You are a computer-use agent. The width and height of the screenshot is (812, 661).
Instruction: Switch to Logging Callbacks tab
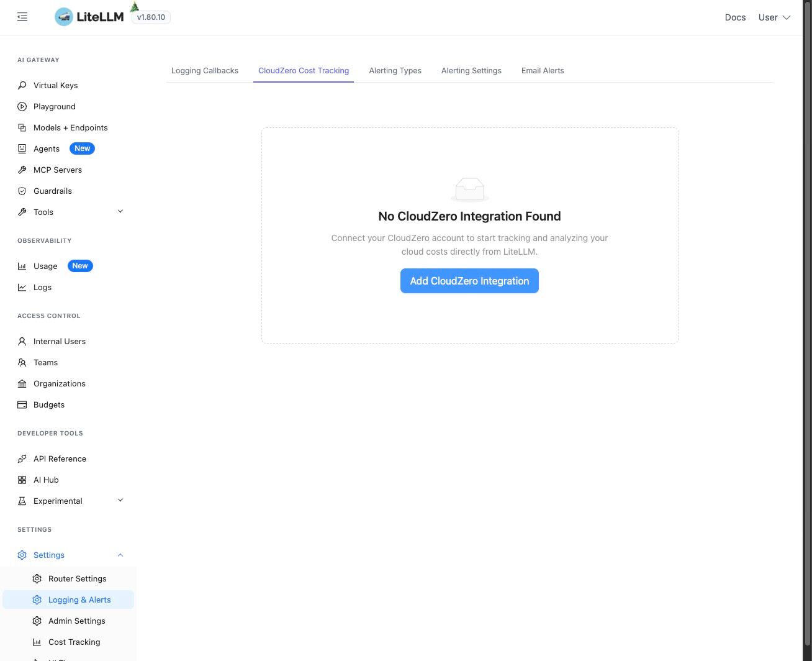point(205,71)
